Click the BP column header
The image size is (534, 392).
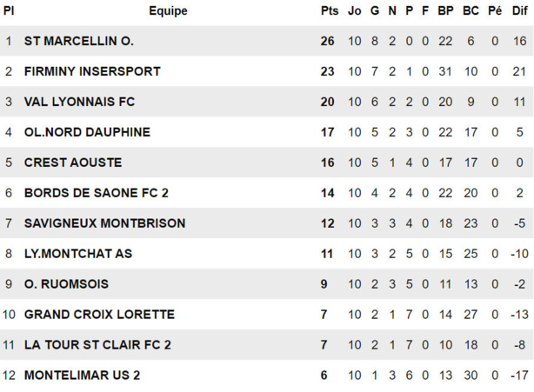pos(445,11)
